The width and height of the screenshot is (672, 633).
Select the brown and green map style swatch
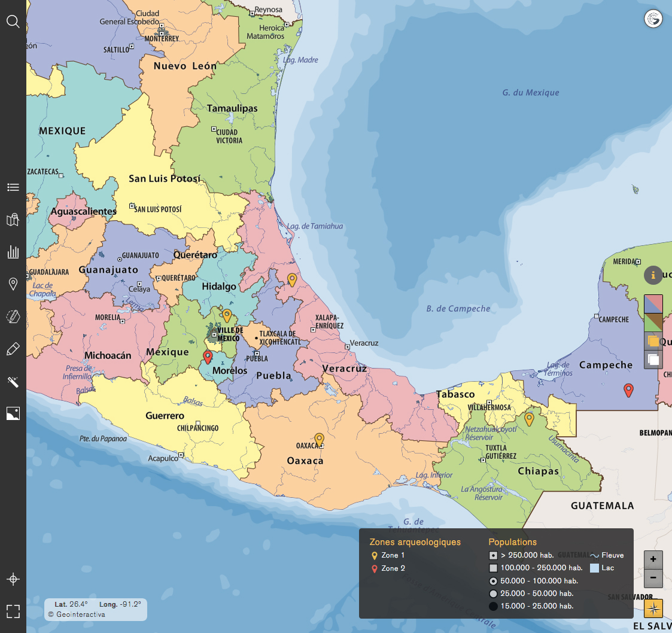(653, 322)
